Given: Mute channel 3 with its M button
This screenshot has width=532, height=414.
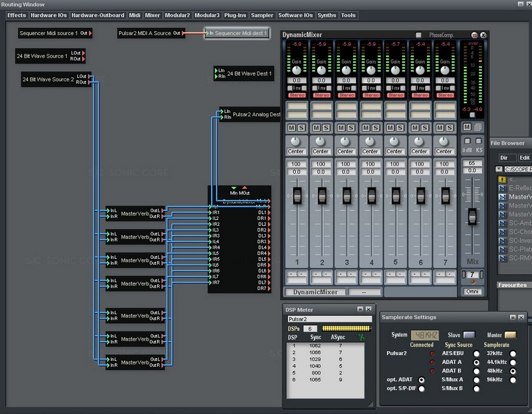Looking at the screenshot, I should 341,128.
